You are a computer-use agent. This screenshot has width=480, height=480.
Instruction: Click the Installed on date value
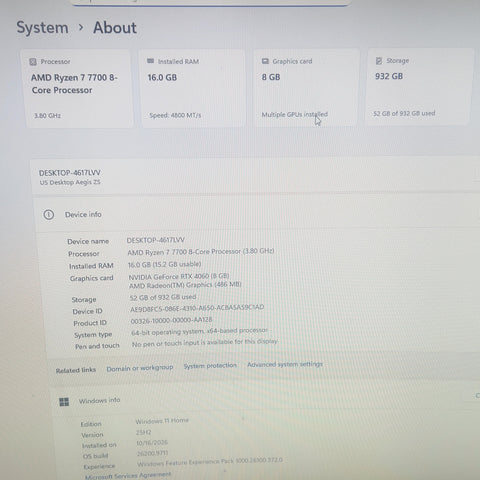pos(152,443)
